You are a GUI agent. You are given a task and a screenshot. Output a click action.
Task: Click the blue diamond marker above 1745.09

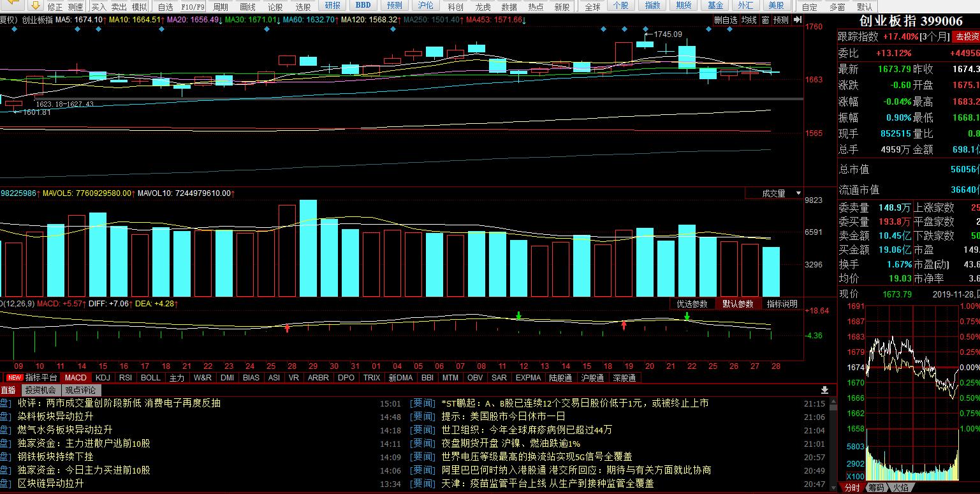click(x=646, y=29)
